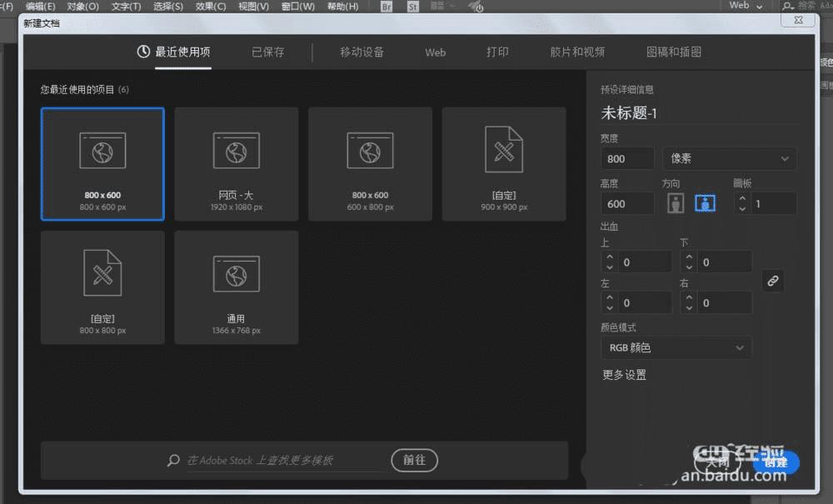Open the 移动设备 tab
Screen dimensions: 833x504
click(362, 52)
